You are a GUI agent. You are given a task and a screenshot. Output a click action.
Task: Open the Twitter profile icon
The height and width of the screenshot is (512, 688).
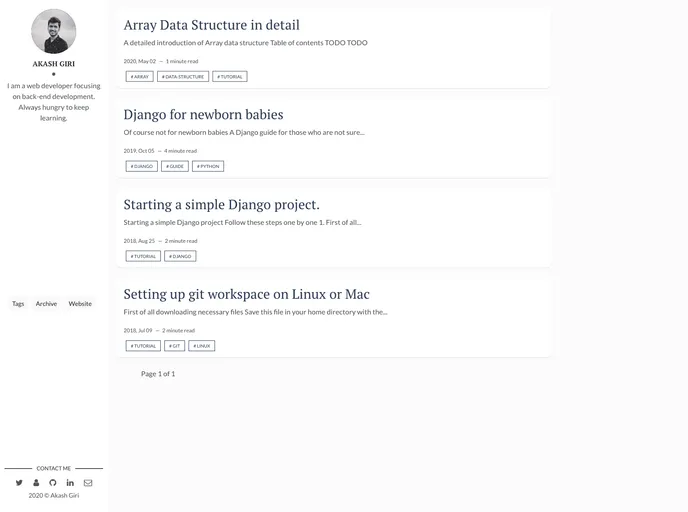coord(19,483)
